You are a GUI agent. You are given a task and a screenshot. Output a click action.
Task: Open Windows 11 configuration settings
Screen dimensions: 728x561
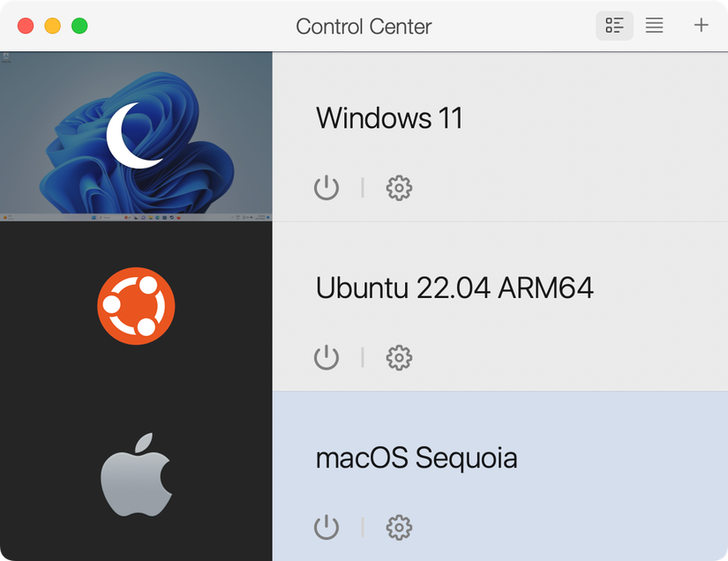tap(399, 188)
